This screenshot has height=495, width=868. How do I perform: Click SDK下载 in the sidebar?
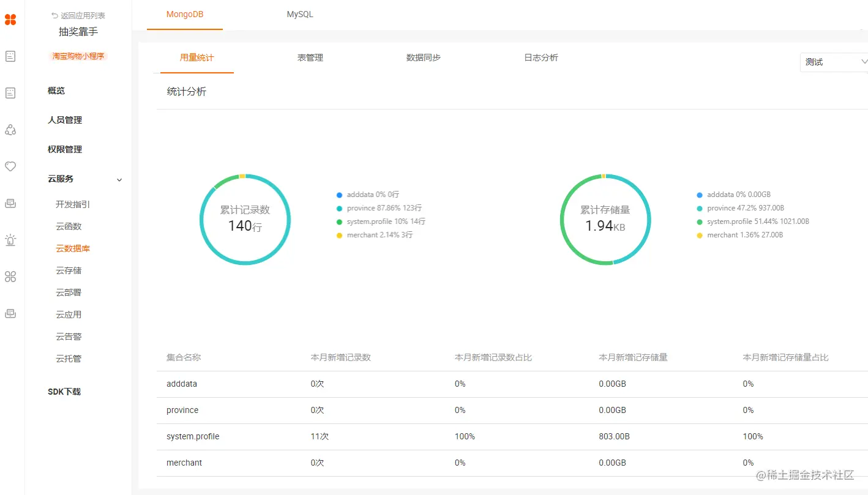click(64, 392)
